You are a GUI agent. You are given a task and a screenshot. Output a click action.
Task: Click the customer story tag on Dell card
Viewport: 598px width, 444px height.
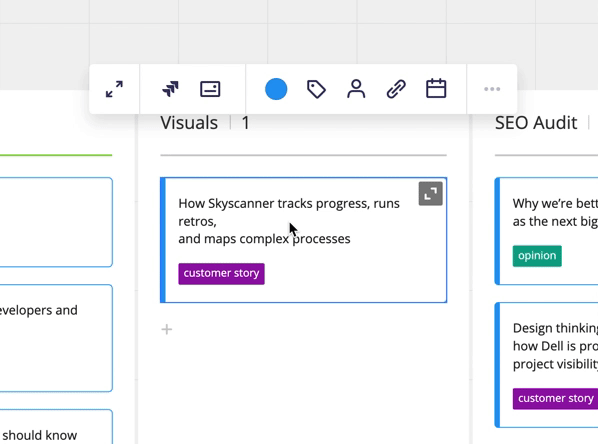[555, 398]
